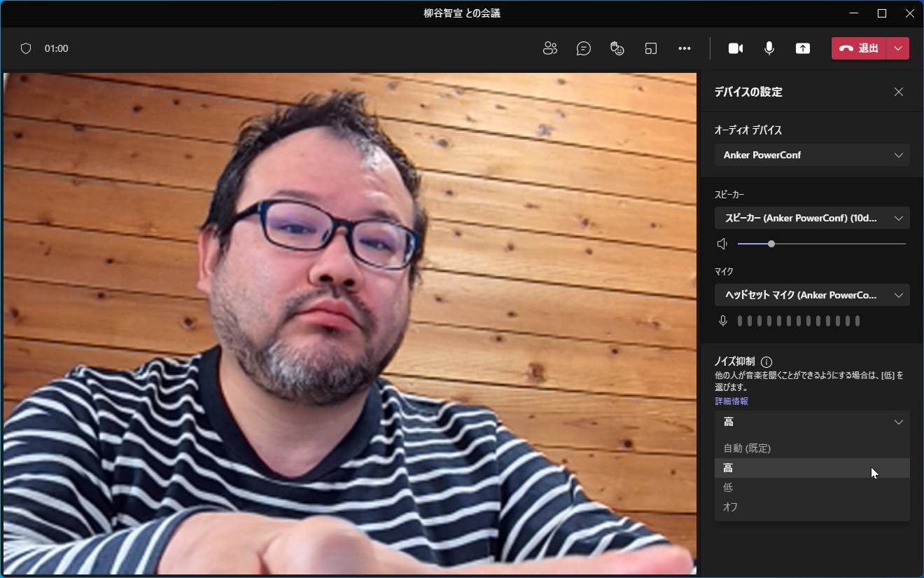Click the participant video feed
The image size is (924, 578).
[x=349, y=323]
